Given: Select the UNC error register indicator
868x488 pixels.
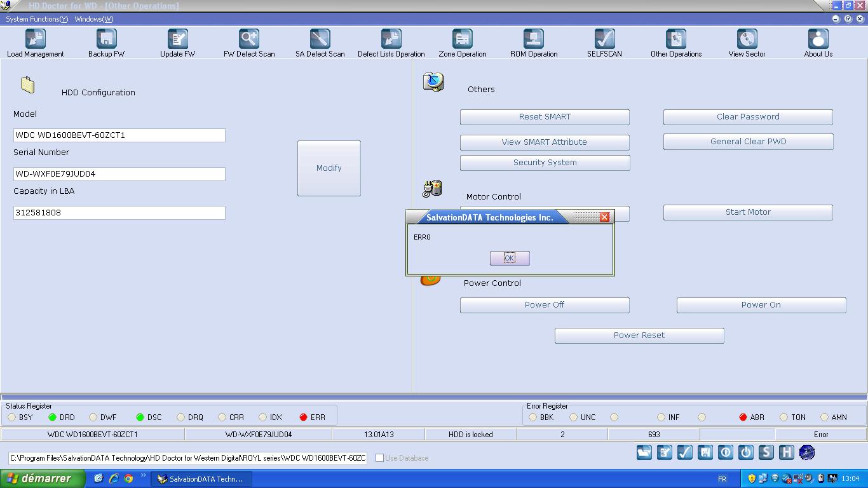Looking at the screenshot, I should tap(573, 417).
